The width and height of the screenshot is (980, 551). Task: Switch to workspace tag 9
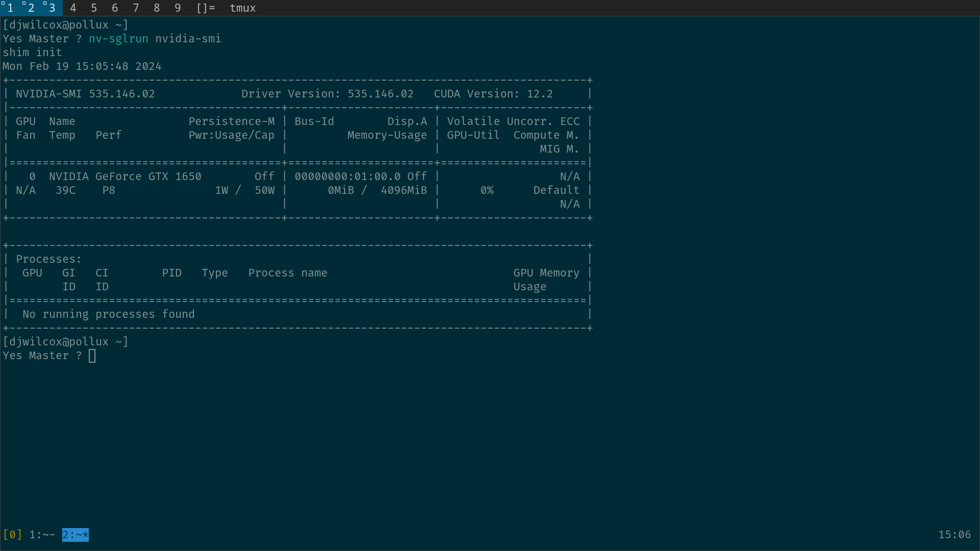[x=178, y=8]
